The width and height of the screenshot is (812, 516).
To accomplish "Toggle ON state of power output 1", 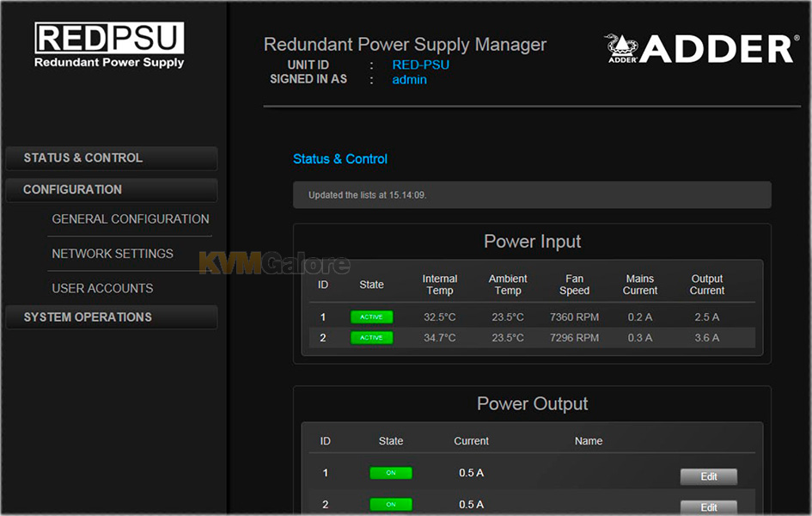I will (391, 473).
